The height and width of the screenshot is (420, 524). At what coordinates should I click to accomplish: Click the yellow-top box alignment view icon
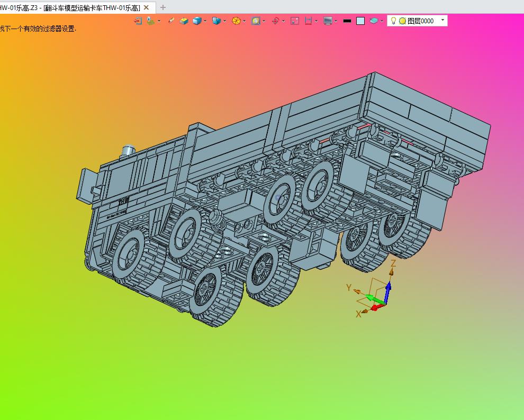point(184,21)
